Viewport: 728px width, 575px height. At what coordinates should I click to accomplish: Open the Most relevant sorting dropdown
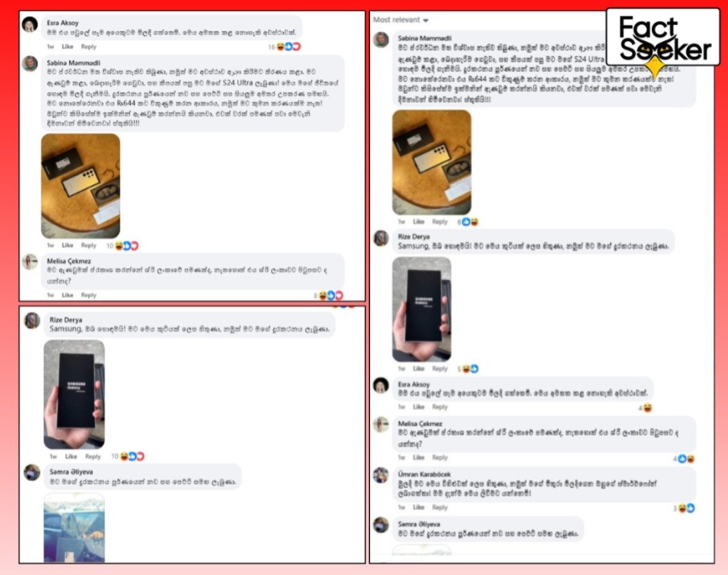click(x=401, y=20)
